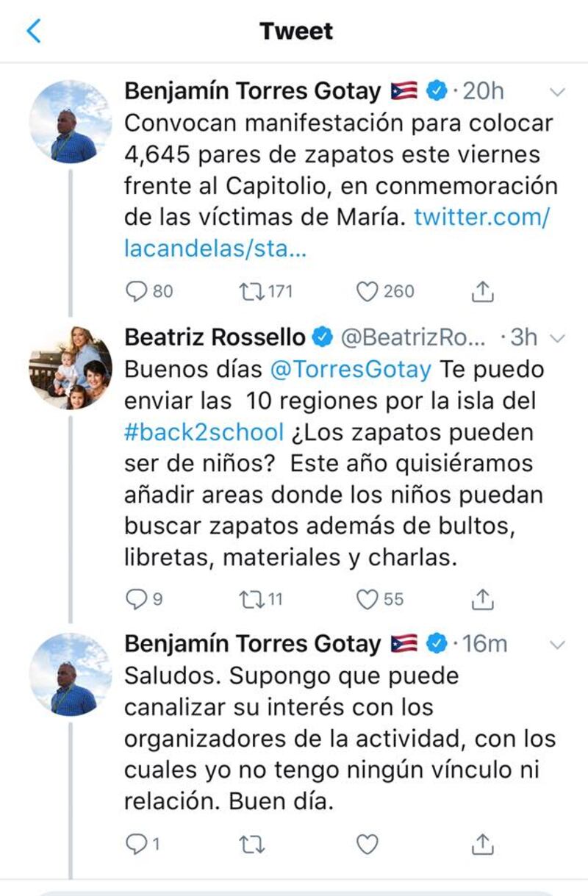This screenshot has width=588, height=896.
Task: Open Beatriz Rossello's profile picture
Action: 71,368
